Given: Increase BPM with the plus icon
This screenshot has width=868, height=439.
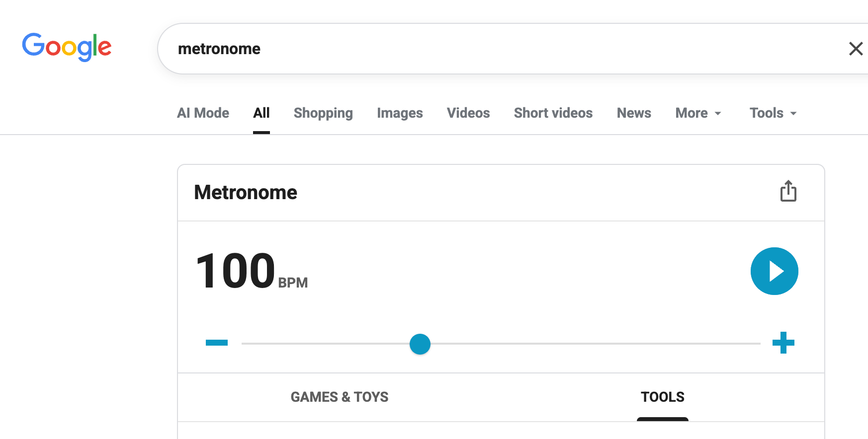Looking at the screenshot, I should (783, 343).
